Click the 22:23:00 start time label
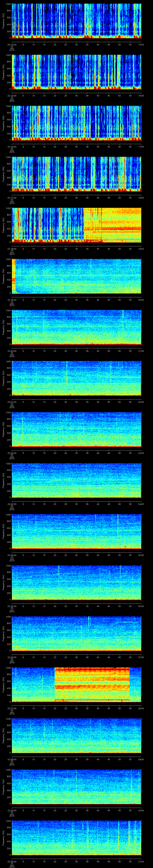 pyautogui.click(x=12, y=504)
